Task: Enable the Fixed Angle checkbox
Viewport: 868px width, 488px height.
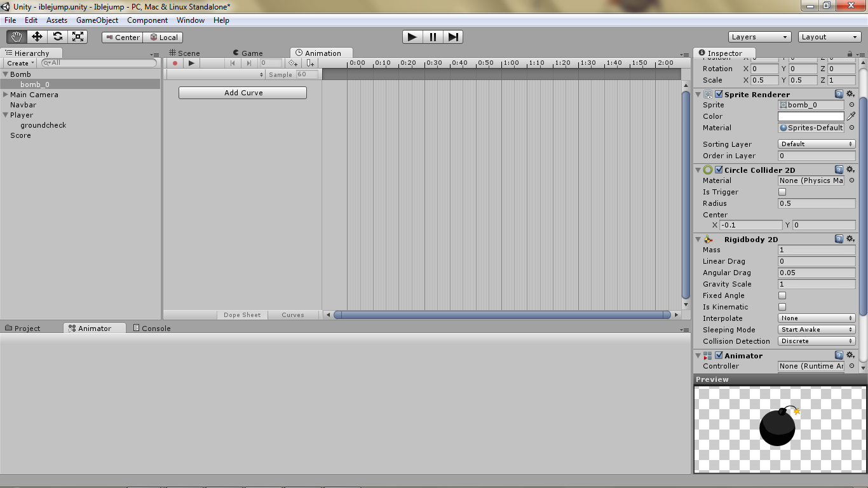Action: click(x=782, y=295)
